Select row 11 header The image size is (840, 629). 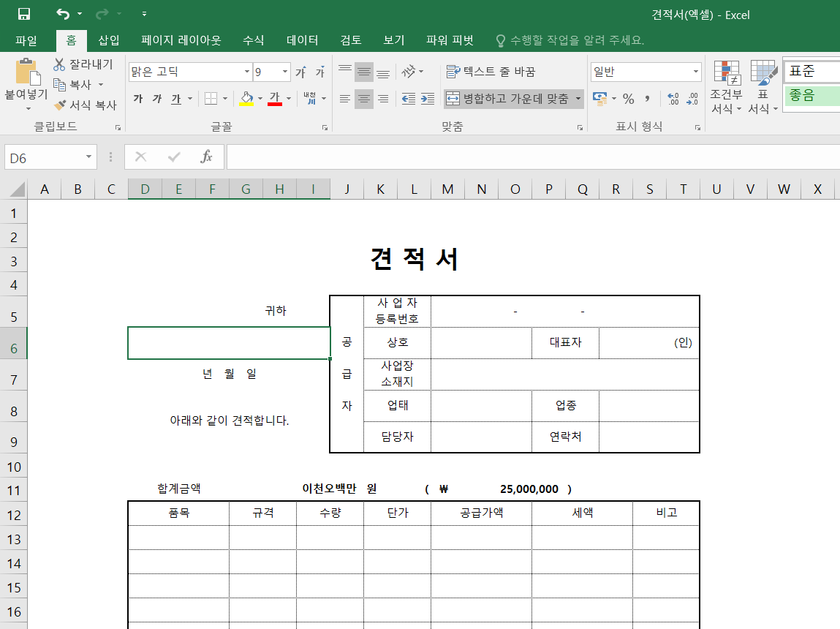13,490
